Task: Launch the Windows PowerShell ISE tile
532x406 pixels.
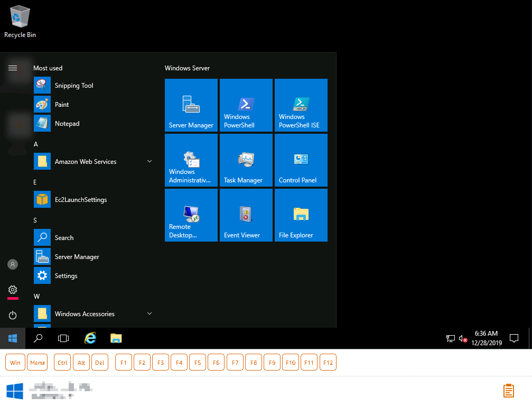Action: pyautogui.click(x=301, y=105)
